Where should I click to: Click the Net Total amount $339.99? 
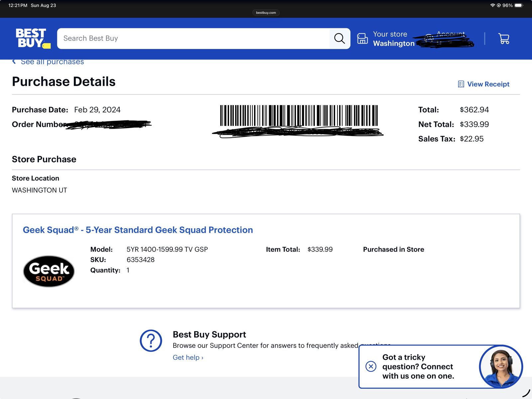pyautogui.click(x=474, y=124)
